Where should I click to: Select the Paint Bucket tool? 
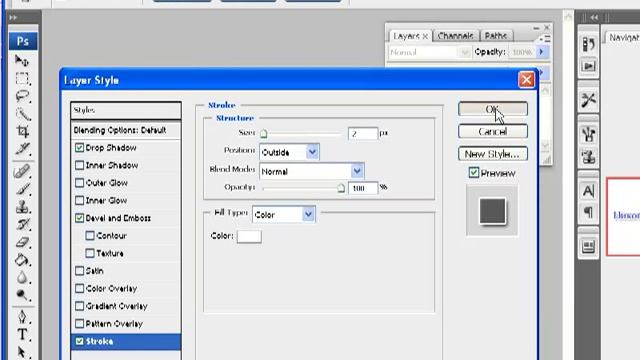click(22, 260)
